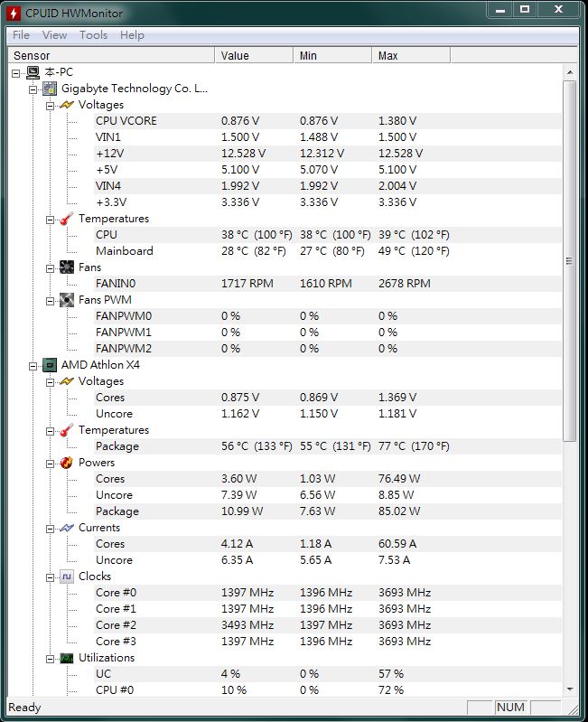
Task: Click the Sensor column header
Action: click(x=111, y=56)
